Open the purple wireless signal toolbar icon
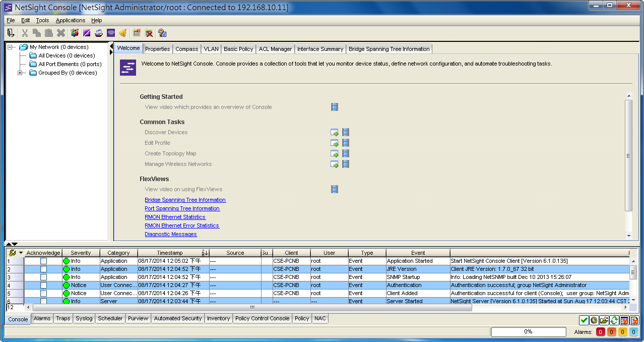The width and height of the screenshot is (644, 342). [111, 33]
